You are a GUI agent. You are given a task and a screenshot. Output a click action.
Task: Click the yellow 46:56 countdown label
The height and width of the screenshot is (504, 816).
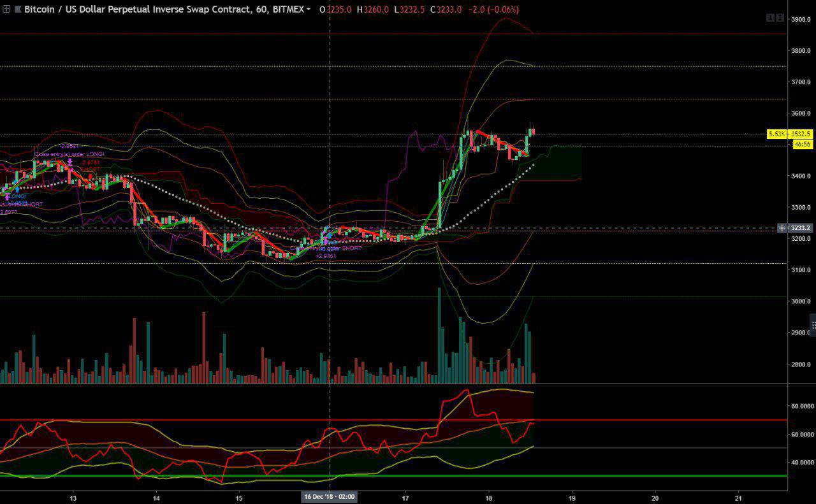(x=801, y=145)
